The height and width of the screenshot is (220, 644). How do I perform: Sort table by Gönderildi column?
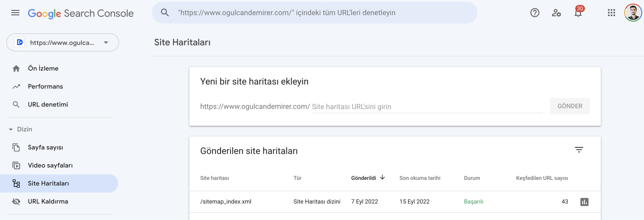(368, 178)
